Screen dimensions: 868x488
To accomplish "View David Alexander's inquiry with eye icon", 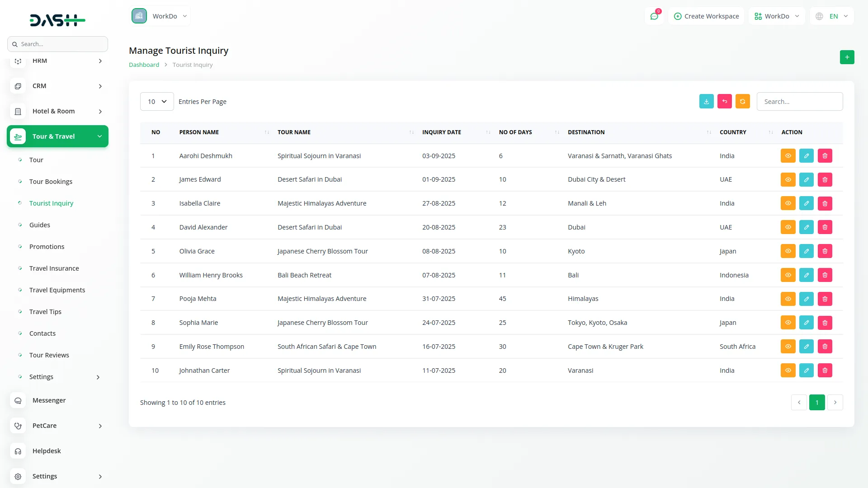I will [788, 227].
